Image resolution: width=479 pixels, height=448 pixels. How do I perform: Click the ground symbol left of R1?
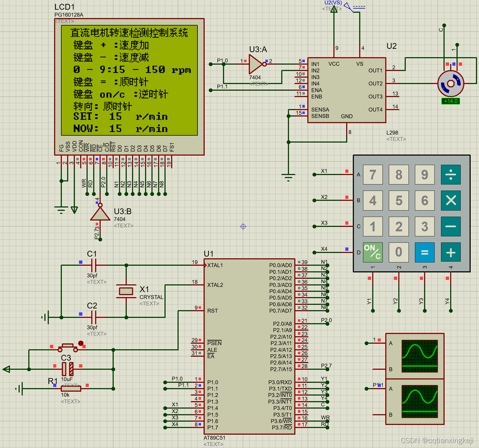[19, 389]
